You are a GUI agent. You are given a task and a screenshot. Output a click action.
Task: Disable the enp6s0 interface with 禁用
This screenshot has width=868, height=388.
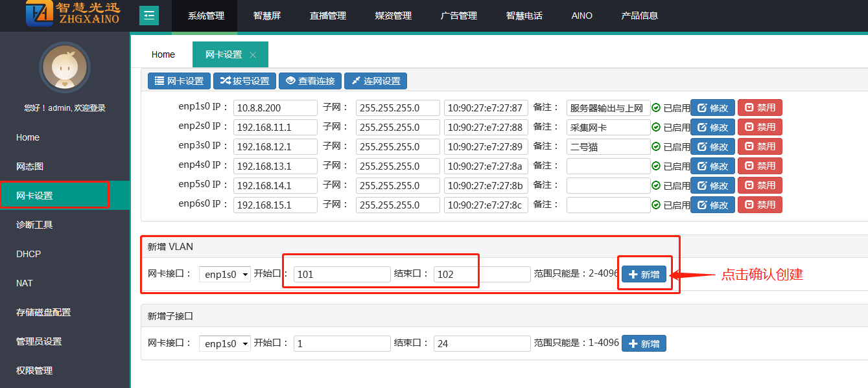760,205
